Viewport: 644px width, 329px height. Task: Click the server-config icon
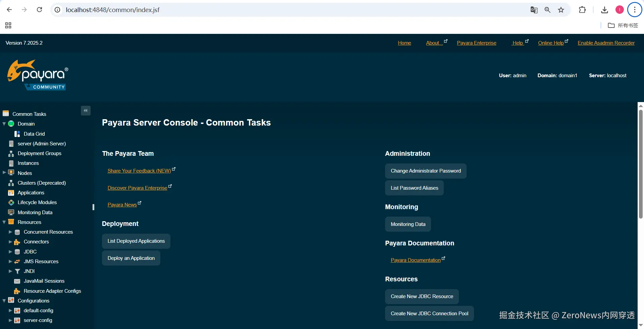(x=17, y=320)
